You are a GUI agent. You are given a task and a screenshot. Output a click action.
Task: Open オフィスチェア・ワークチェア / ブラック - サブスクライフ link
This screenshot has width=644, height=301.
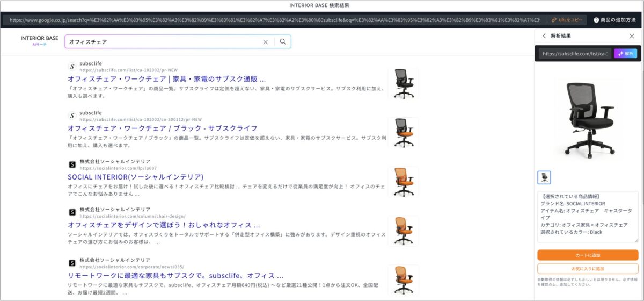(162, 128)
